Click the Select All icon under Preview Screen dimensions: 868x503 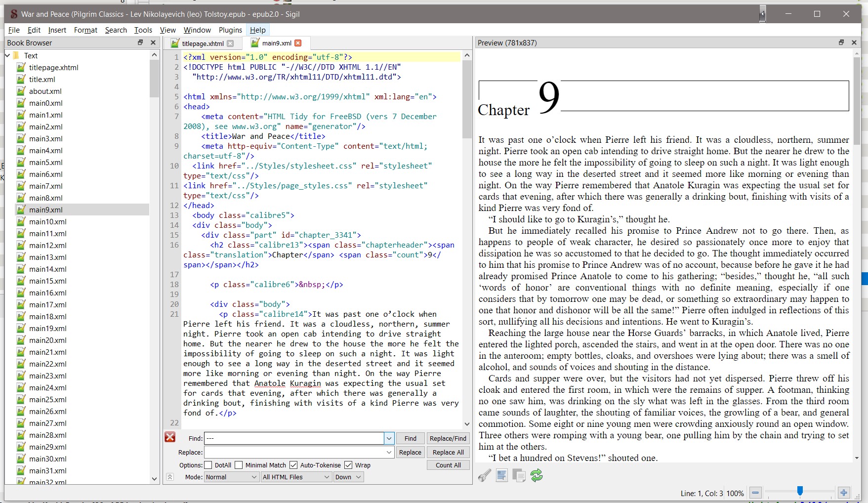pyautogui.click(x=502, y=475)
